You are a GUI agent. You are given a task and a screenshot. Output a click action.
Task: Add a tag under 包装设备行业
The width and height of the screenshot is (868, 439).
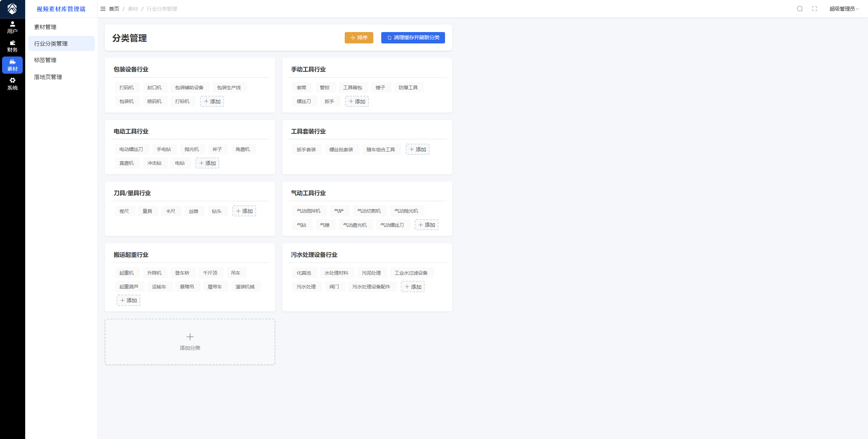pyautogui.click(x=212, y=101)
